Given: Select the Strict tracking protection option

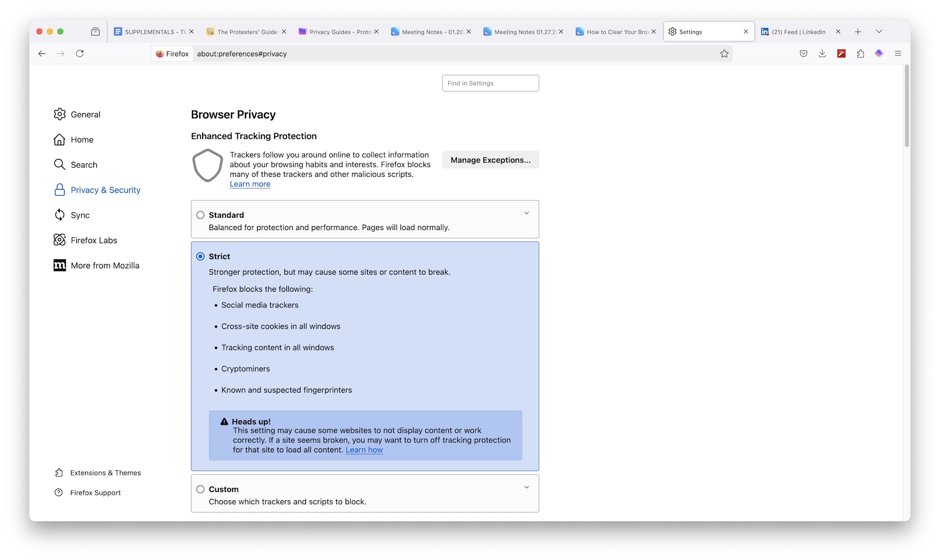Looking at the screenshot, I should tap(200, 256).
